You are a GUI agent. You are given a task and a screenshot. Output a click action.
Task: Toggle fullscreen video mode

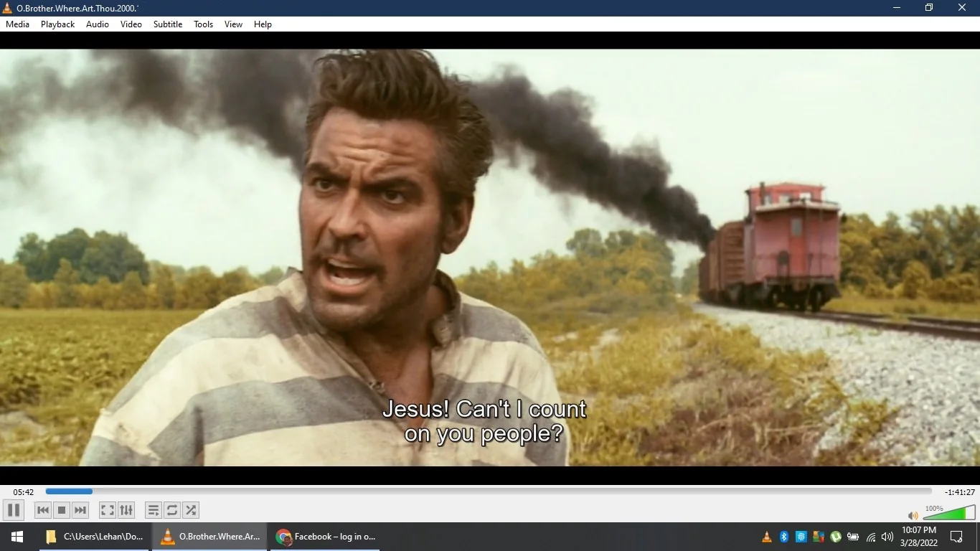pyautogui.click(x=108, y=510)
